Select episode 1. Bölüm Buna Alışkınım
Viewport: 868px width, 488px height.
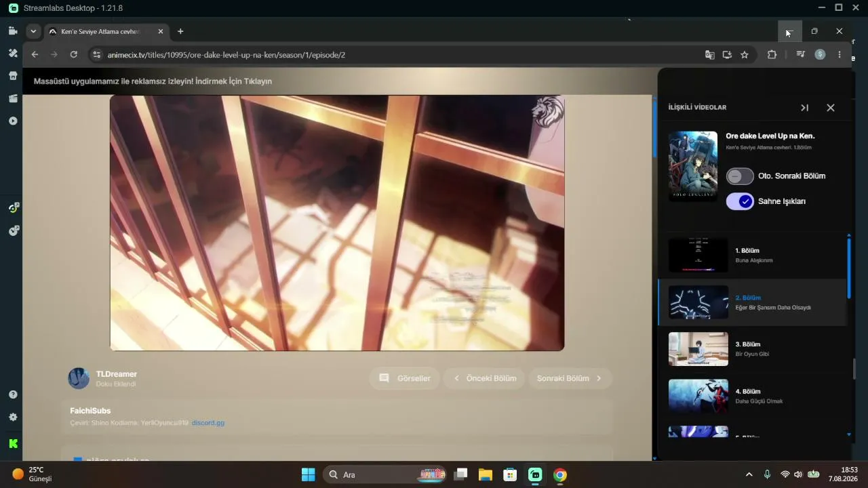pos(753,256)
